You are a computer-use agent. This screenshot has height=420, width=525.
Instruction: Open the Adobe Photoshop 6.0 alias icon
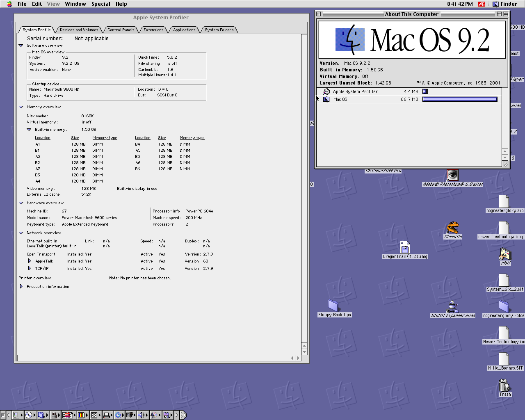pyautogui.click(x=452, y=176)
